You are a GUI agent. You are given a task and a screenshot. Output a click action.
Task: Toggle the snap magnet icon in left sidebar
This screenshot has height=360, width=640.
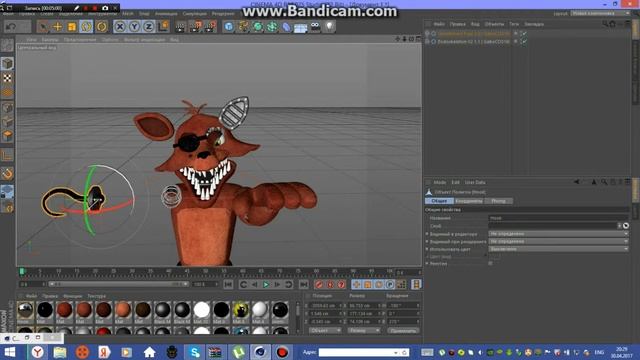point(7,173)
